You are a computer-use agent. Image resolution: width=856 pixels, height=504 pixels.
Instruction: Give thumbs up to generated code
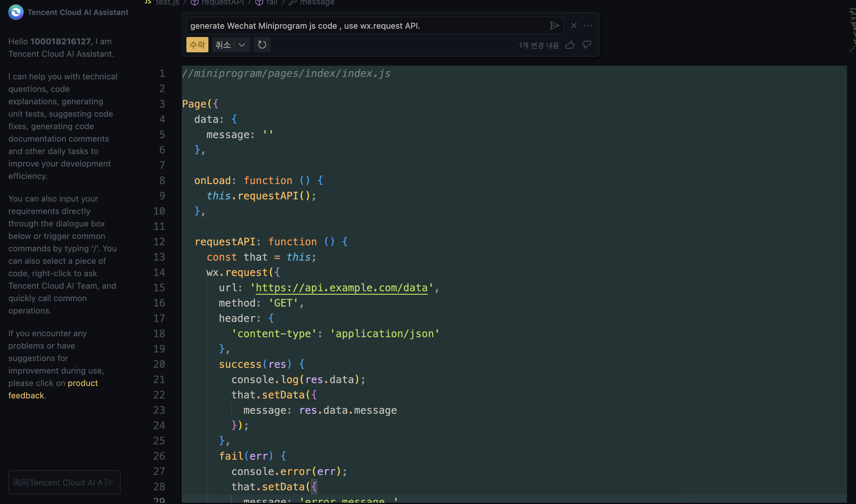(570, 45)
